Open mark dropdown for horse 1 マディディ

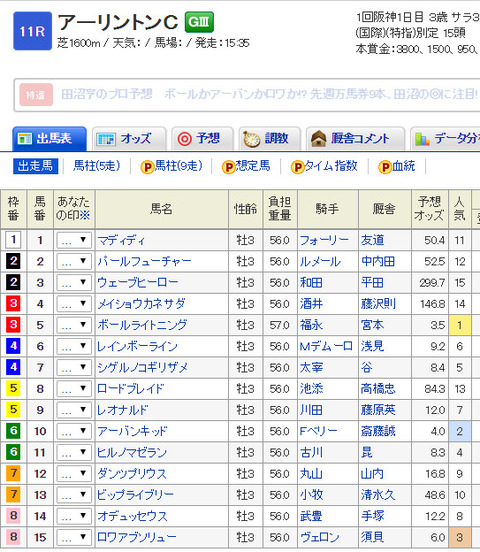click(x=74, y=240)
